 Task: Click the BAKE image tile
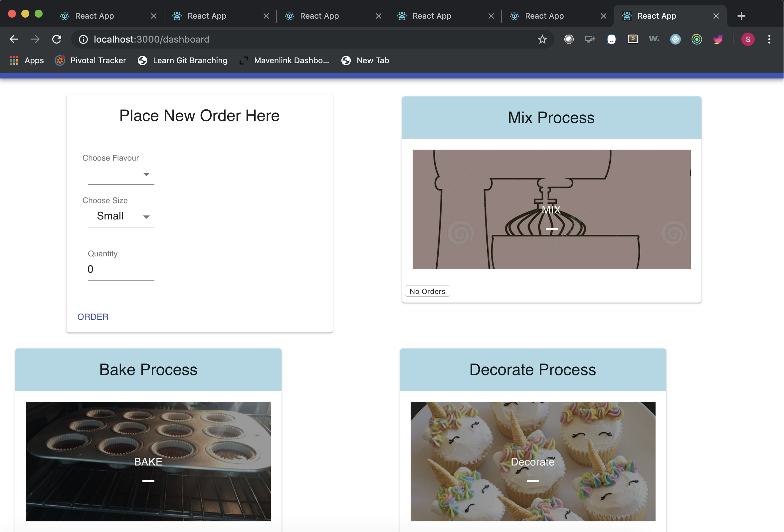tap(148, 461)
